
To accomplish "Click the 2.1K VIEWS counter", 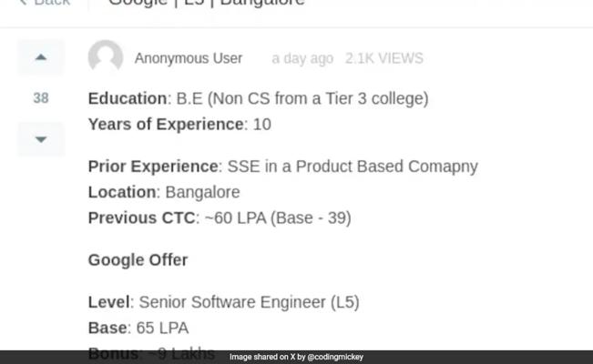I will click(x=384, y=58).
